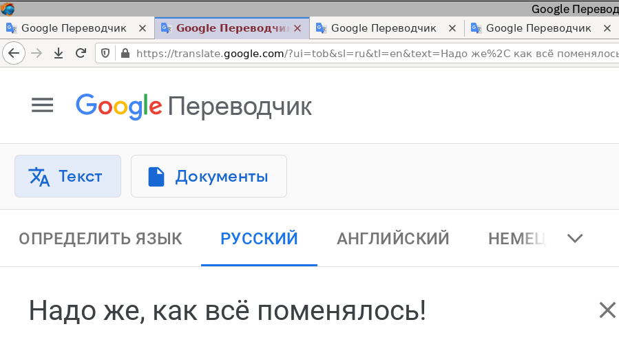The image size is (619, 364).
Task: Reload the page with refresh icon
Action: pyautogui.click(x=81, y=53)
